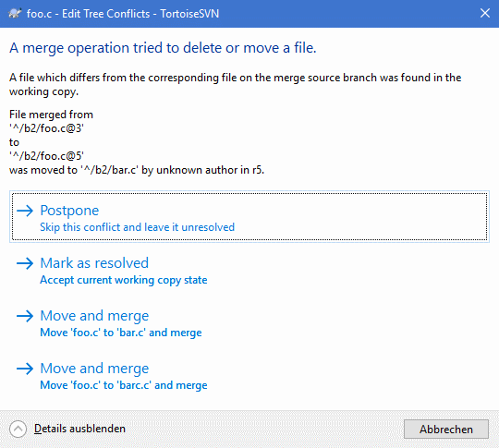
Task: Click the TortoiseSVN turtle icon in title bar
Action: [15, 13]
